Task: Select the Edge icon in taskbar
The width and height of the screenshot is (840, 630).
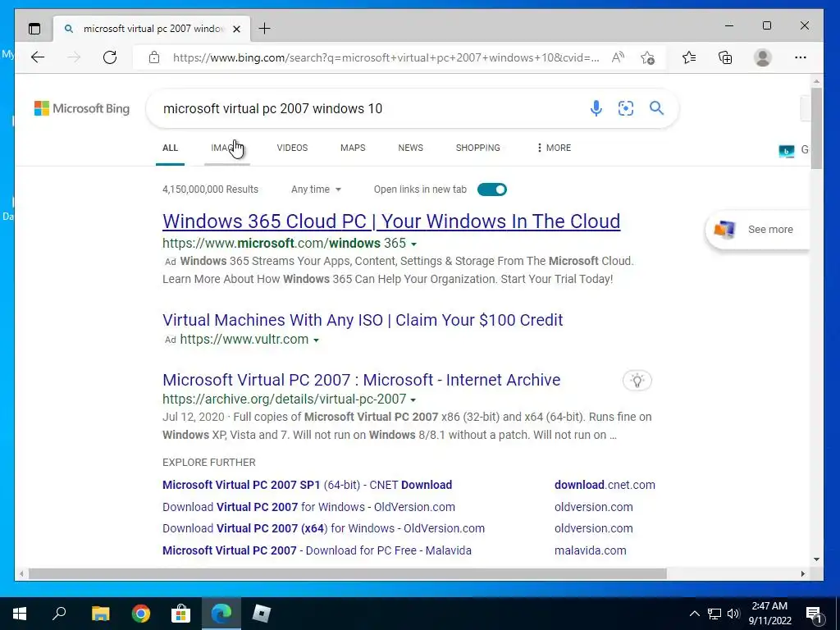Action: coord(221,614)
